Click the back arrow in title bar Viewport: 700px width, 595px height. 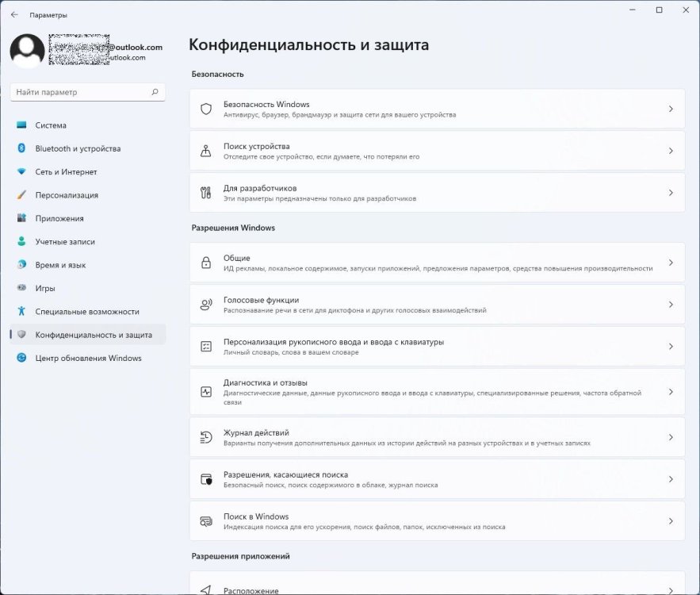pyautogui.click(x=14, y=15)
